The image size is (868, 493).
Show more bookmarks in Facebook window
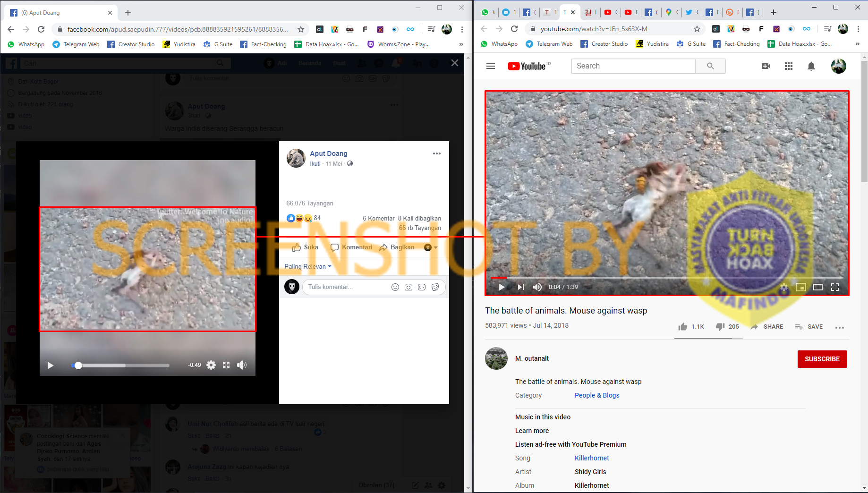[x=461, y=44]
